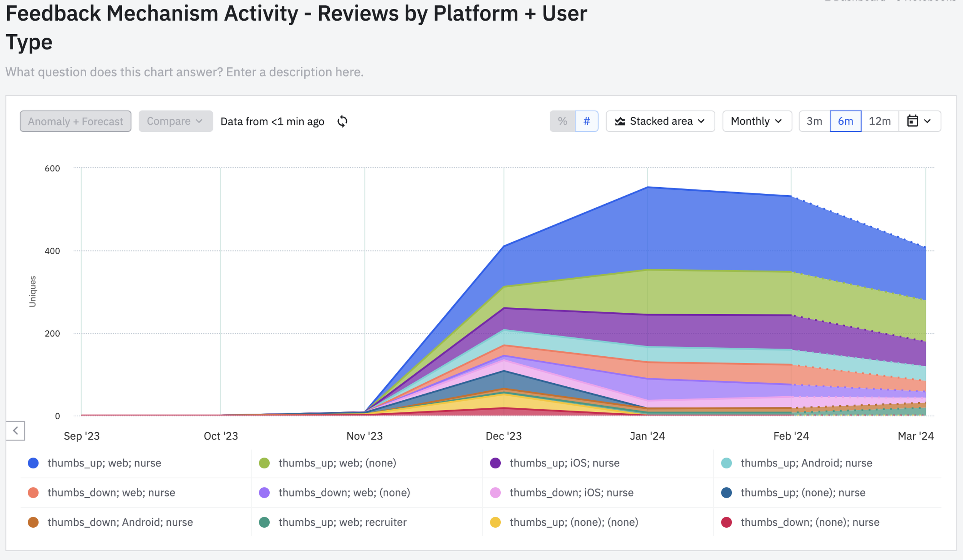Click the left chevron collapse arrow
Viewport: 963px width, 560px height.
tap(15, 430)
